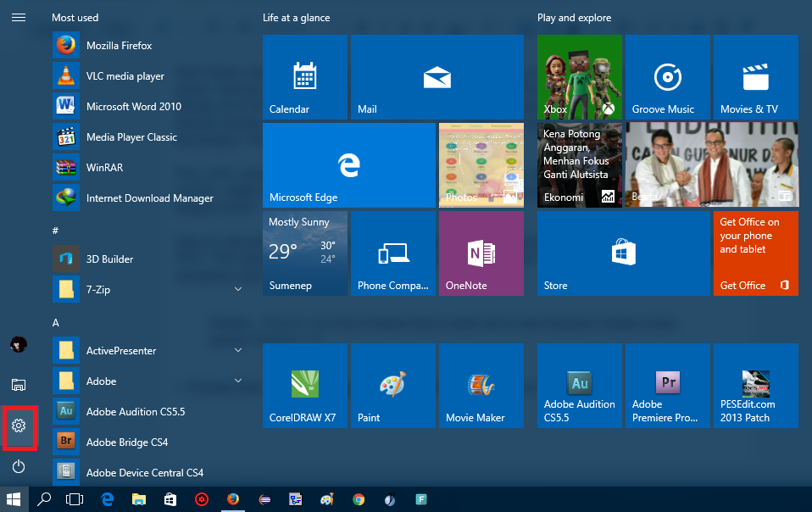Image resolution: width=812 pixels, height=512 pixels.
Task: Open the Store tile
Action: tap(624, 253)
